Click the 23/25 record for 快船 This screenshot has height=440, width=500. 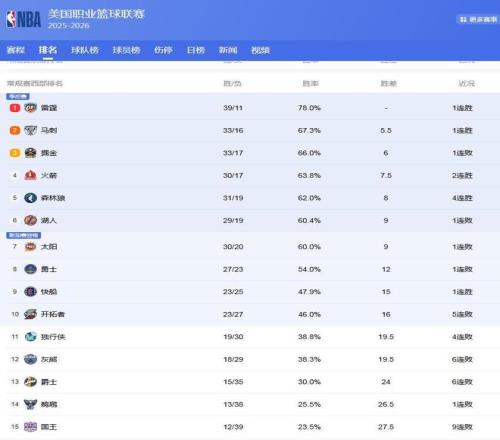click(x=233, y=292)
